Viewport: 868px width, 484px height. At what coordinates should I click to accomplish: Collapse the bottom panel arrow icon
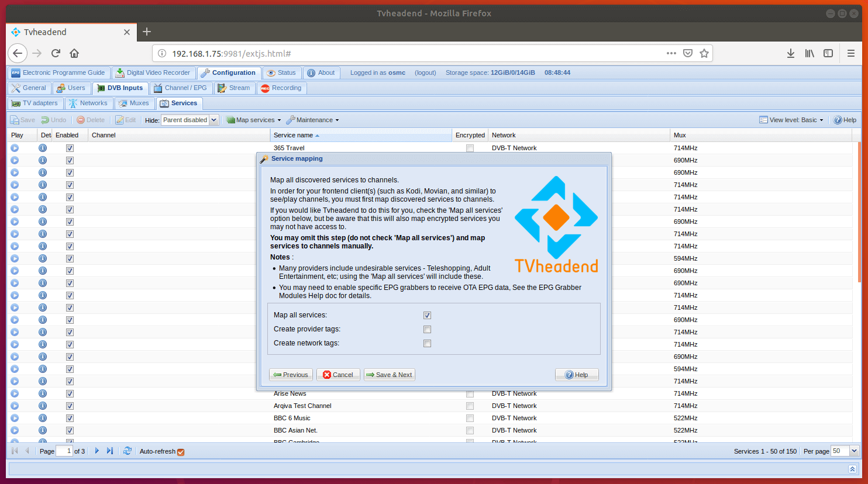click(x=852, y=469)
